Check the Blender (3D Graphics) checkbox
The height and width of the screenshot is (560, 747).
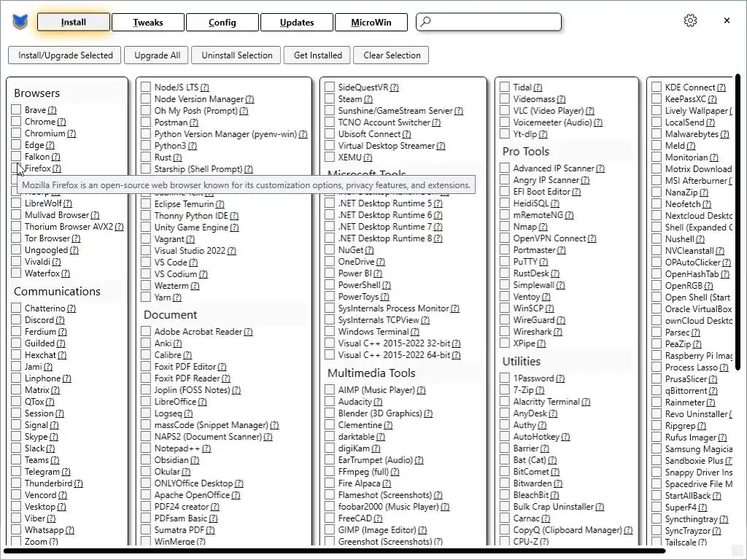pyautogui.click(x=330, y=413)
